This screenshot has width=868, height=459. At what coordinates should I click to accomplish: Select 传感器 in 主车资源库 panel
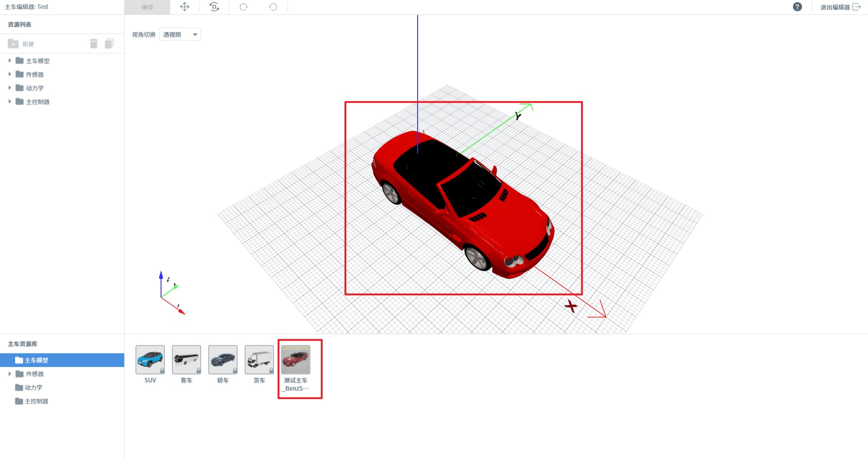tap(35, 374)
